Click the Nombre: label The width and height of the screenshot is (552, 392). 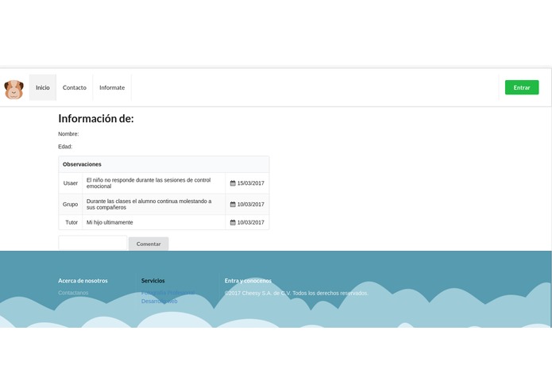[68, 134]
